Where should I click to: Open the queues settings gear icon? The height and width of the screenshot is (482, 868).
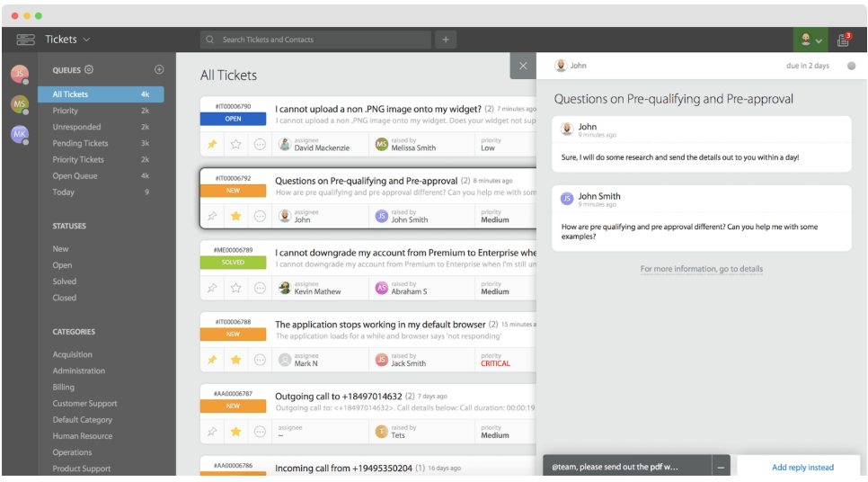tap(89, 70)
